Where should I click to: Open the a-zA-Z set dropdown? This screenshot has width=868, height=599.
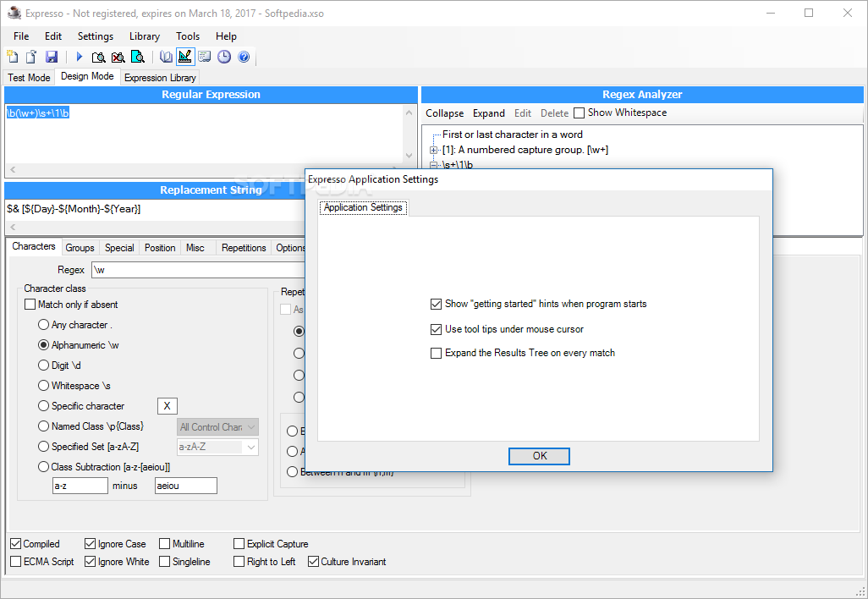pos(217,447)
